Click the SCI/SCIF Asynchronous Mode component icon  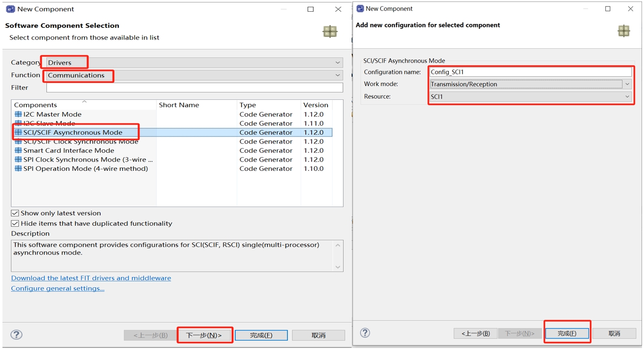click(x=18, y=132)
